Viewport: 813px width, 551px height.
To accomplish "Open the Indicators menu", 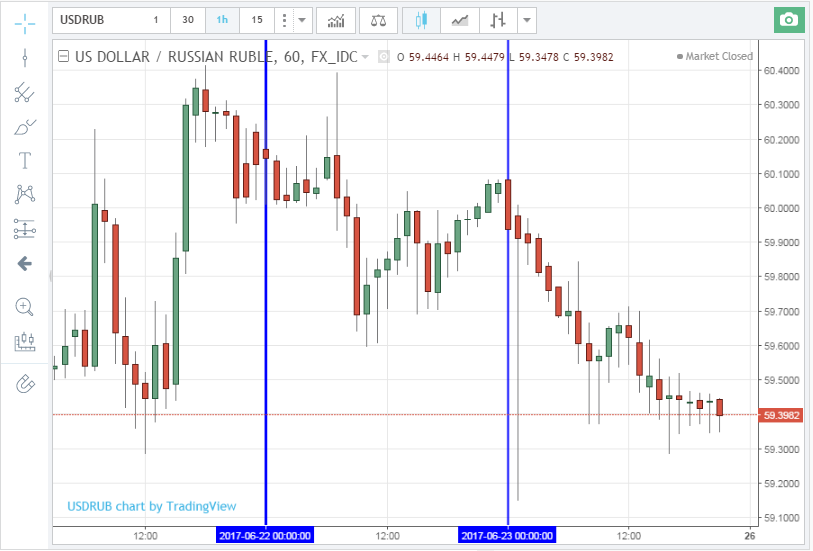I will coord(336,21).
